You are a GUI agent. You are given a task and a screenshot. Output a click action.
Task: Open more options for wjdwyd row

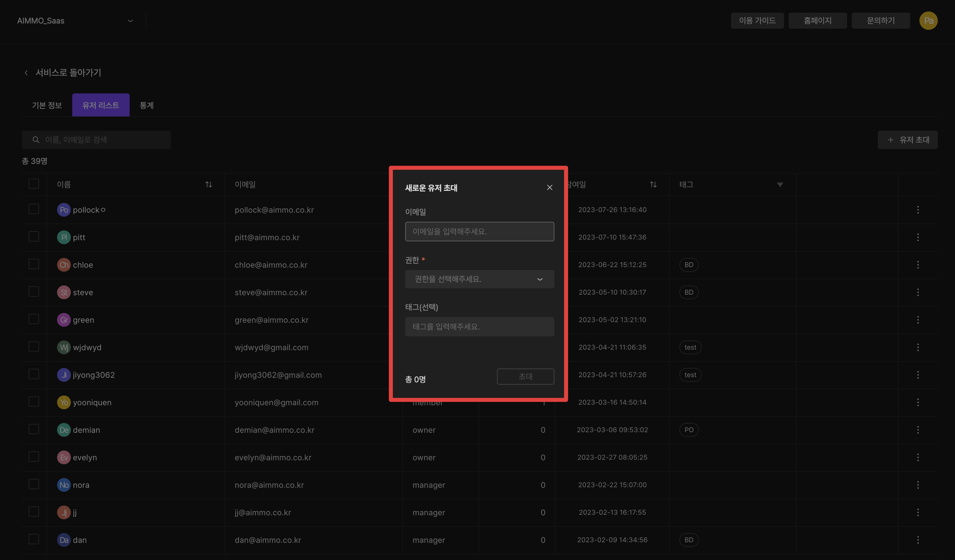(x=918, y=347)
